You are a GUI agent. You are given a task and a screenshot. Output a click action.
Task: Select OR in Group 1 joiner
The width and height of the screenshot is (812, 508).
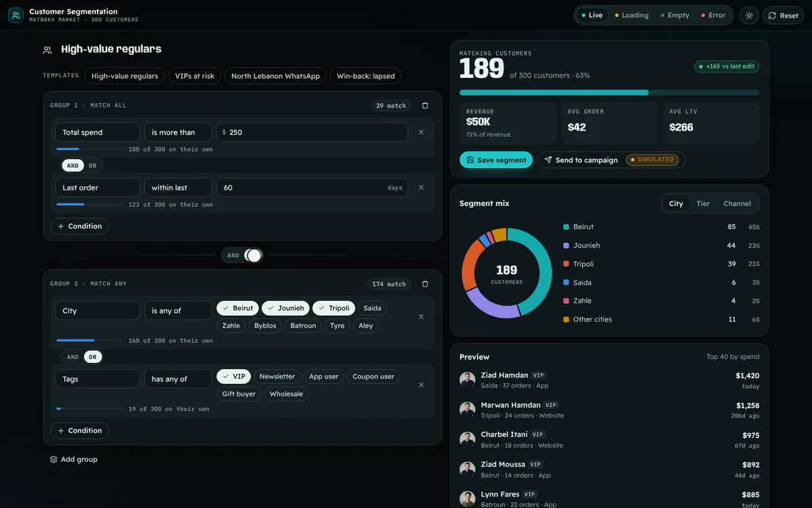93,165
